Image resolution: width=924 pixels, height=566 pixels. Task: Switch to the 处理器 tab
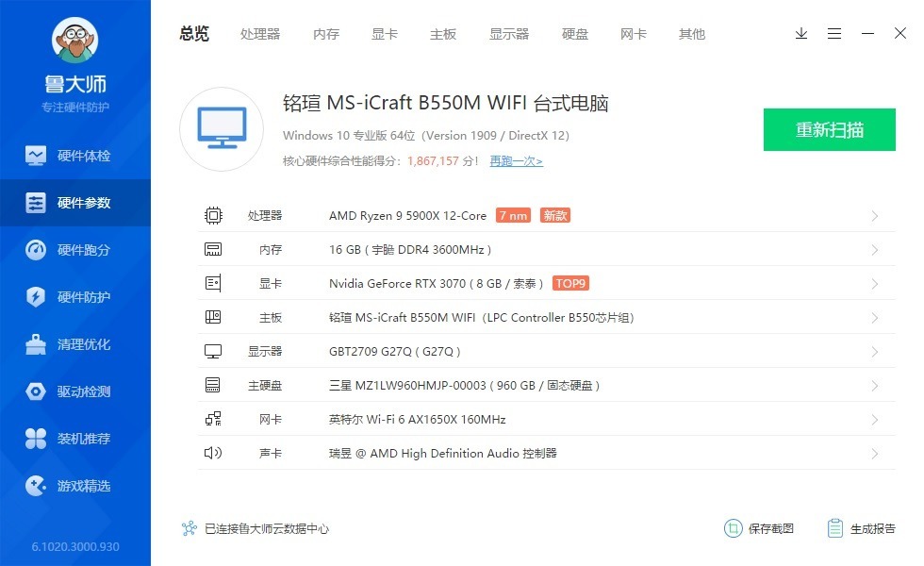click(x=260, y=34)
